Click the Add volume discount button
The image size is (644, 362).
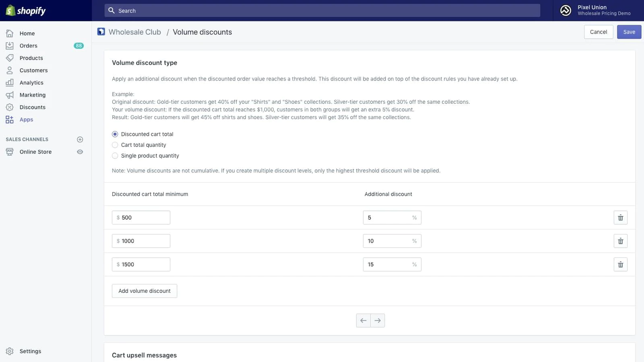tap(144, 291)
